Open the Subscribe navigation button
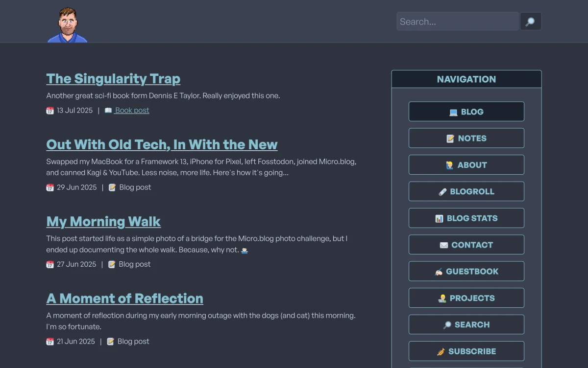Viewport: 588px width, 368px height. pos(466,351)
